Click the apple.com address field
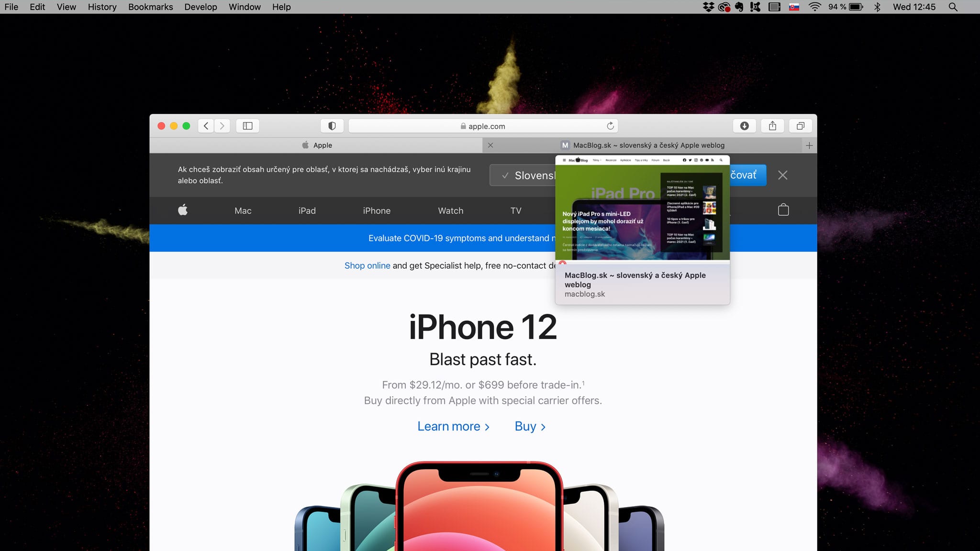The height and width of the screenshot is (551, 980). (x=483, y=126)
